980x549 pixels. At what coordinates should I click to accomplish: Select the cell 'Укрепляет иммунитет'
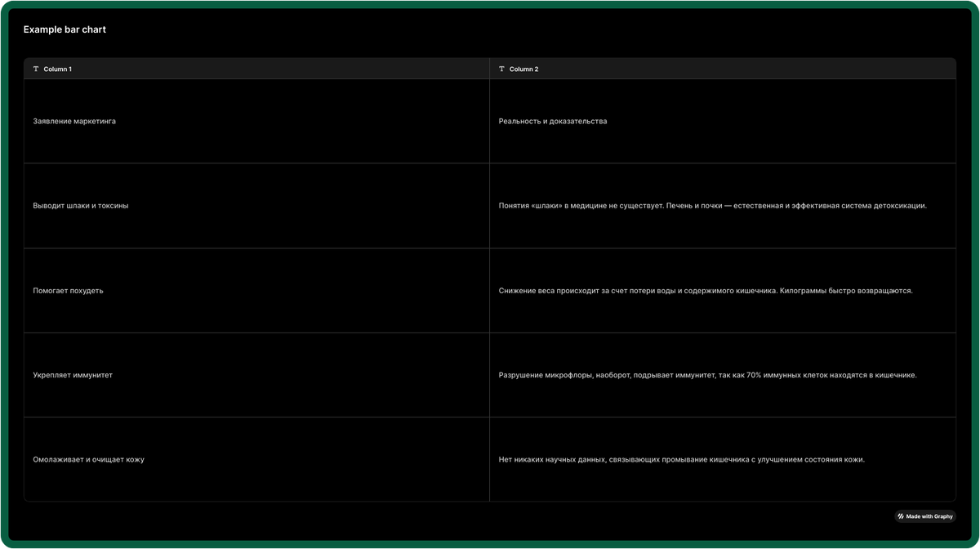(x=256, y=375)
